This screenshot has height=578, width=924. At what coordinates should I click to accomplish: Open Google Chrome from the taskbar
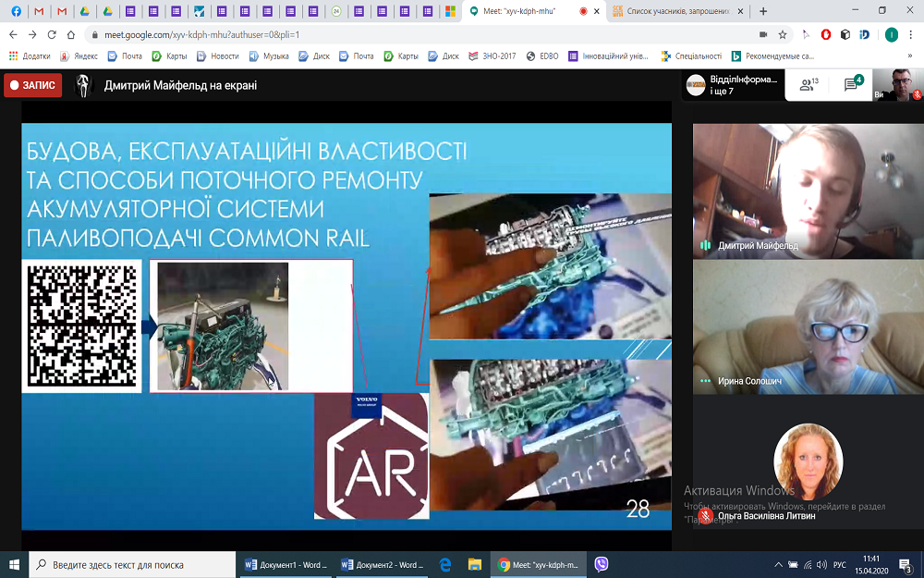[x=504, y=564]
